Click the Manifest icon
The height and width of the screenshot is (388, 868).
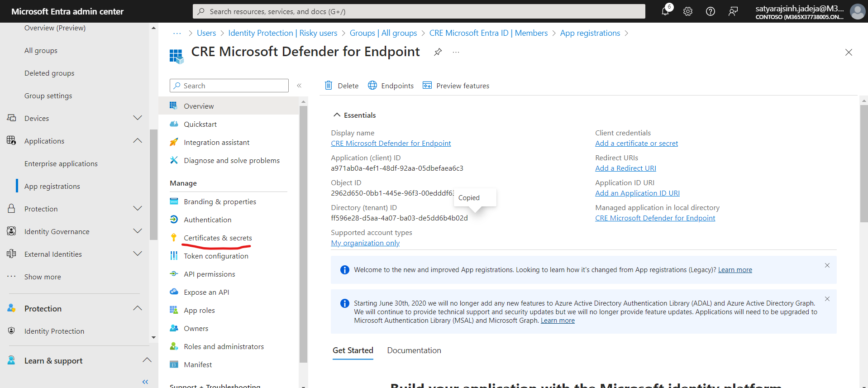174,364
